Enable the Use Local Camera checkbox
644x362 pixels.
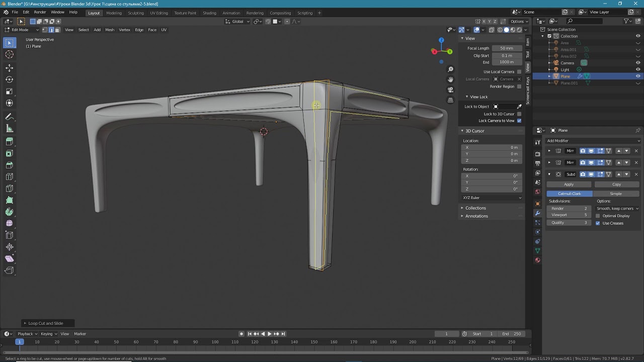coord(519,72)
